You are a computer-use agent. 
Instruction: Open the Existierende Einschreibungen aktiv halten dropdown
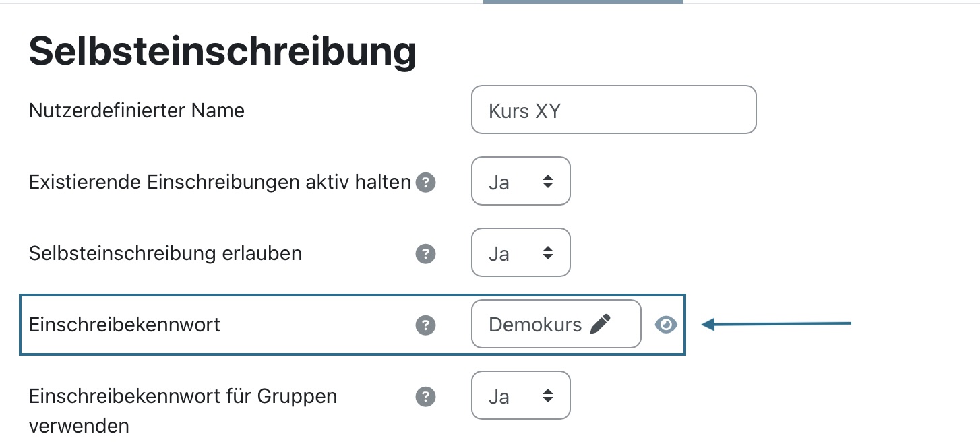(521, 181)
